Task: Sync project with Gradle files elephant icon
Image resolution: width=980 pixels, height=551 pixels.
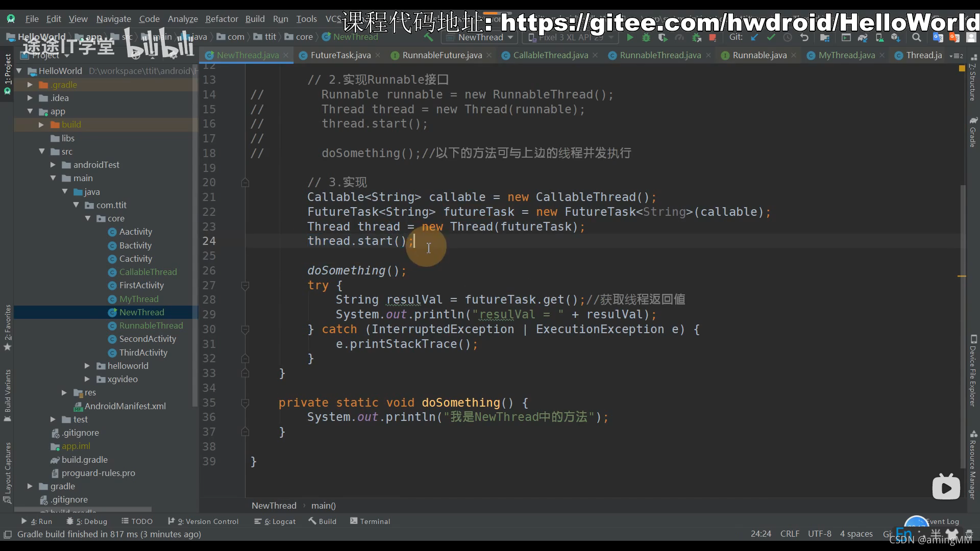Action: click(x=863, y=37)
